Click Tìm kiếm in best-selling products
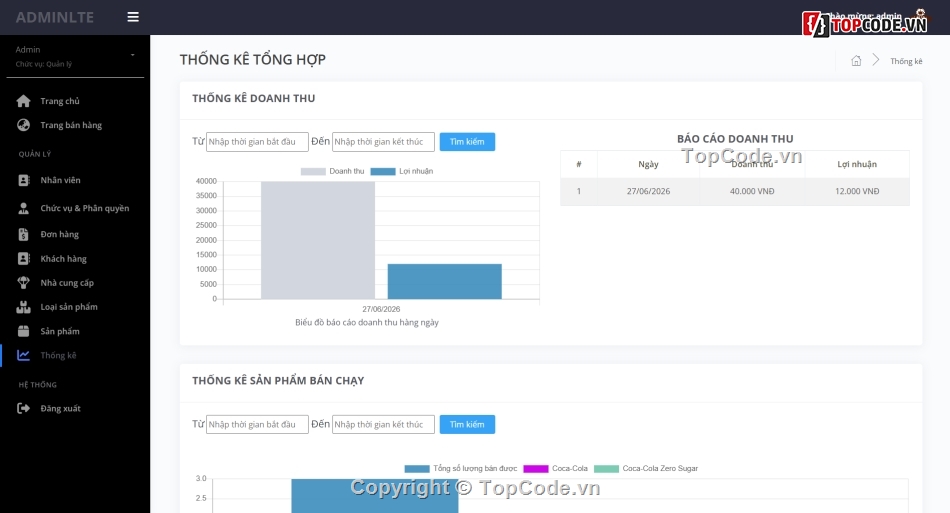The height and width of the screenshot is (513, 950). (x=467, y=425)
